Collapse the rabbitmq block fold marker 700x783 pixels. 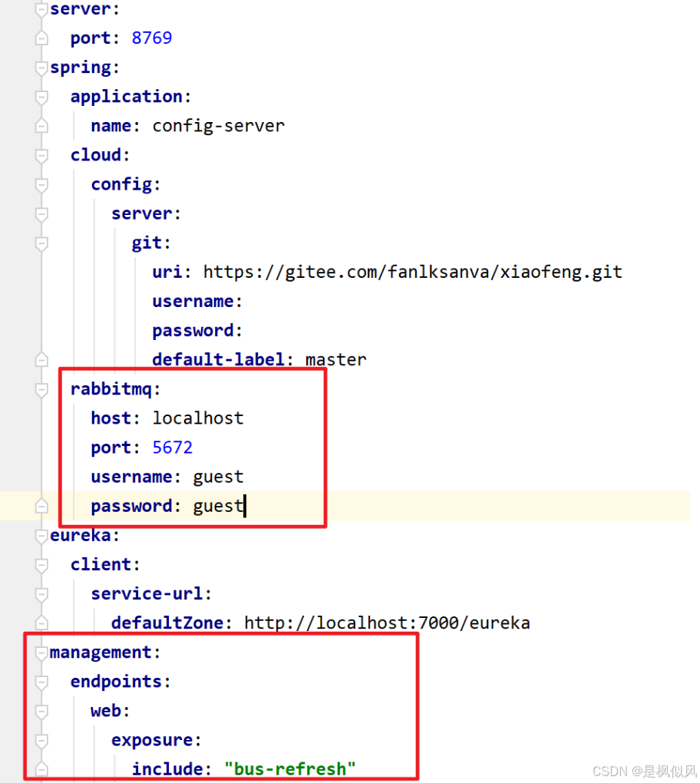coord(41,389)
